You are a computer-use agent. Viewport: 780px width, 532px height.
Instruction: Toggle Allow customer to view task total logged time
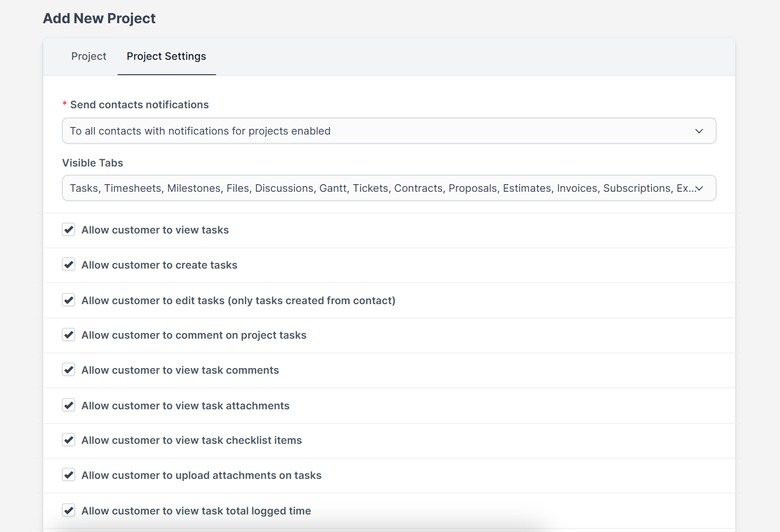69,510
